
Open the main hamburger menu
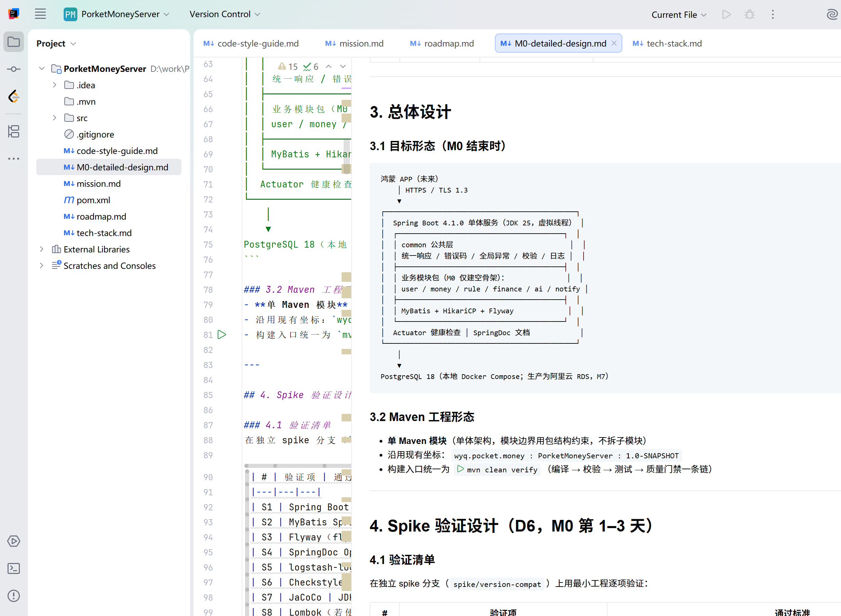tap(40, 14)
